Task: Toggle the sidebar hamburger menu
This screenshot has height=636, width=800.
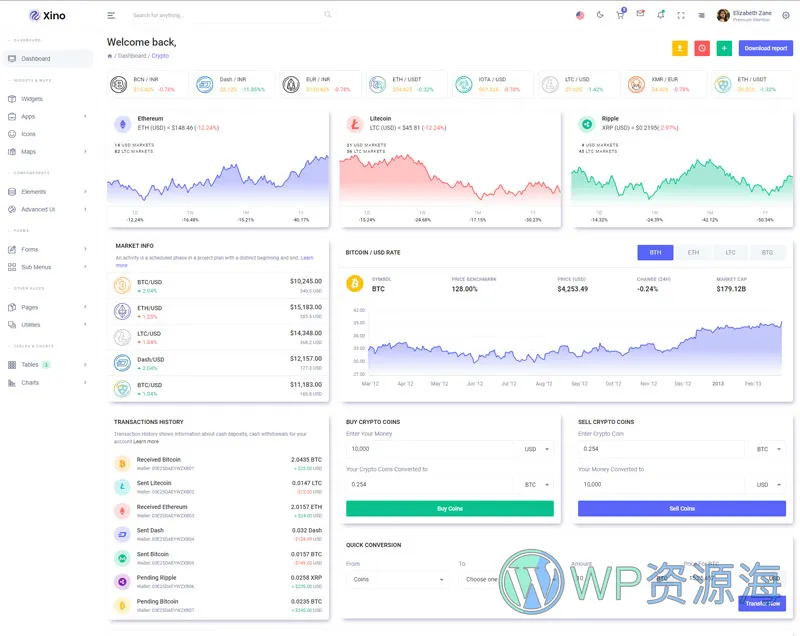Action: click(111, 15)
